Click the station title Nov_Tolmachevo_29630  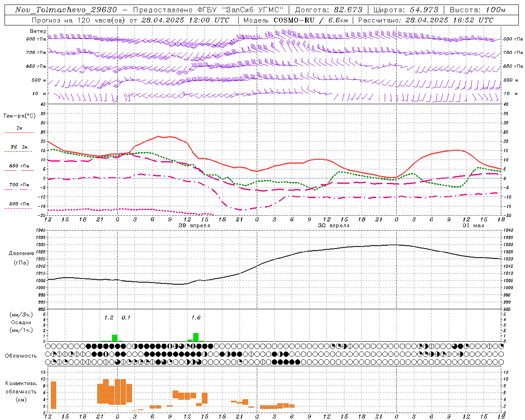tap(66, 10)
